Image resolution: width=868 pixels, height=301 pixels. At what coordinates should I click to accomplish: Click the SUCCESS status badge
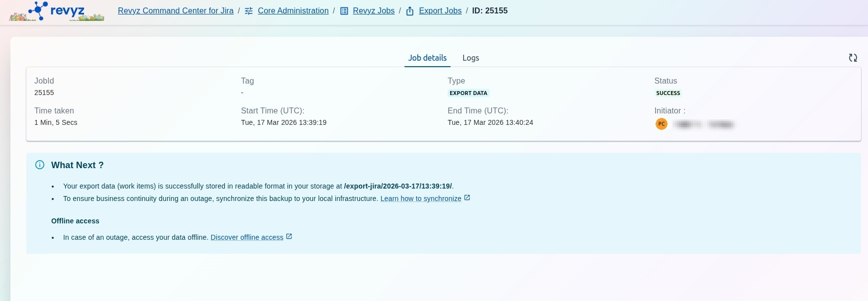668,93
